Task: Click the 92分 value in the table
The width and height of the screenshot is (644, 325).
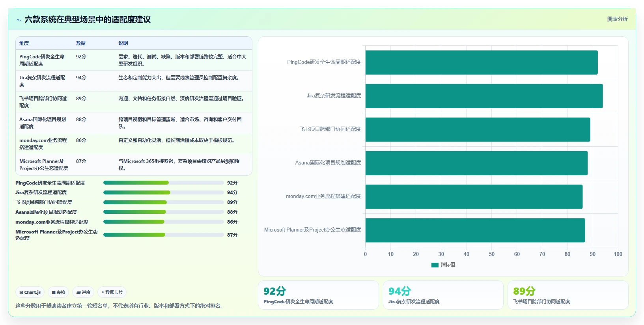Action: coord(81,57)
